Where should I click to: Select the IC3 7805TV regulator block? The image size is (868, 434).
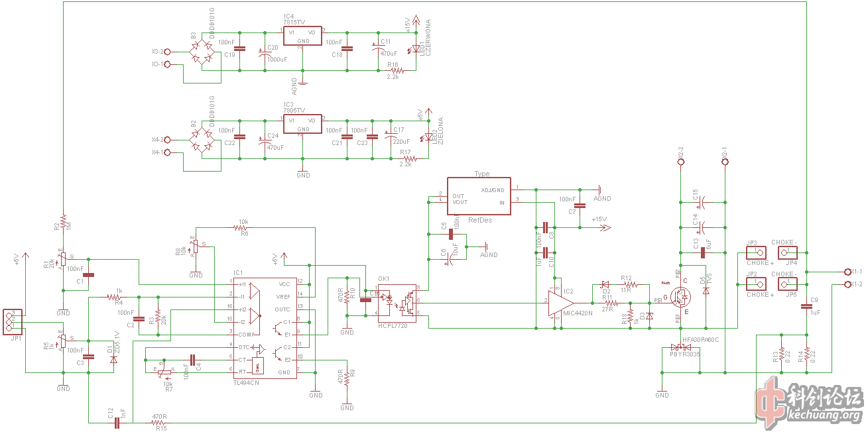pyautogui.click(x=303, y=123)
